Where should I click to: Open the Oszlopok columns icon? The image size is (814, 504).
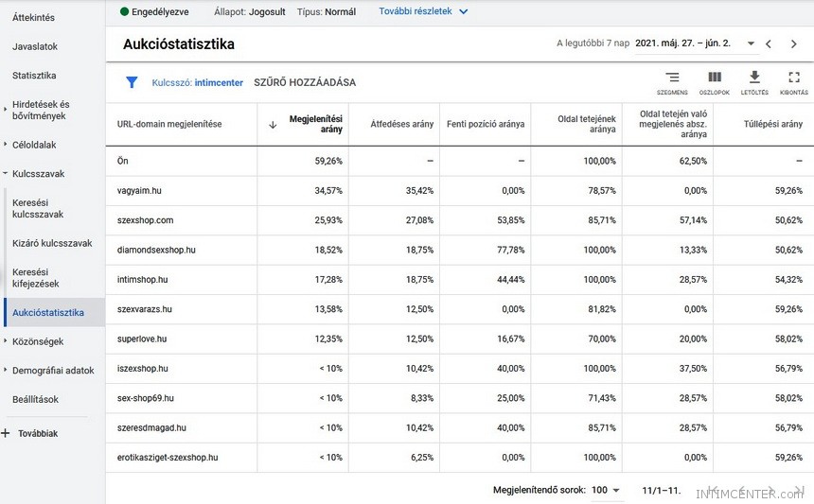click(715, 78)
